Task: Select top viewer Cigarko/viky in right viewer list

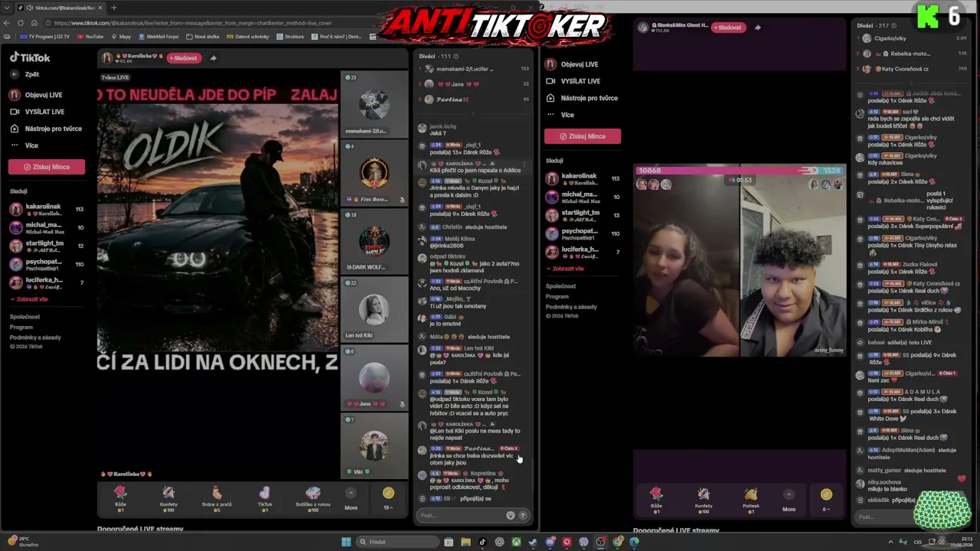Action: point(913,38)
